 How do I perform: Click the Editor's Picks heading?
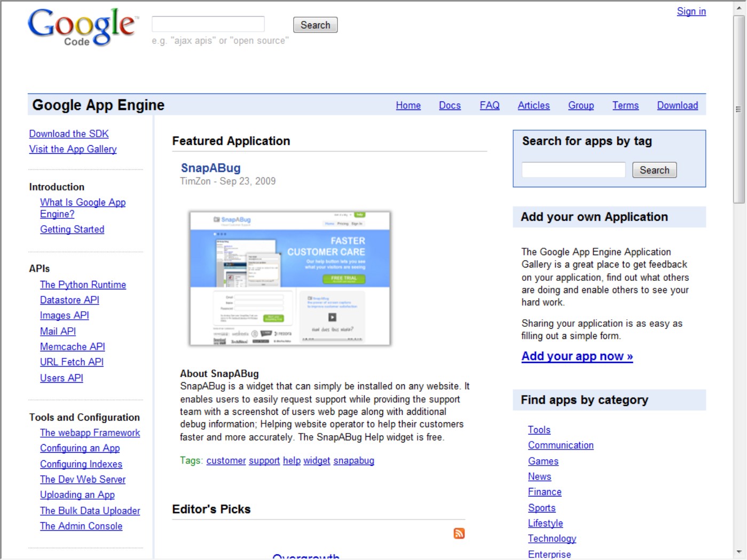[211, 509]
